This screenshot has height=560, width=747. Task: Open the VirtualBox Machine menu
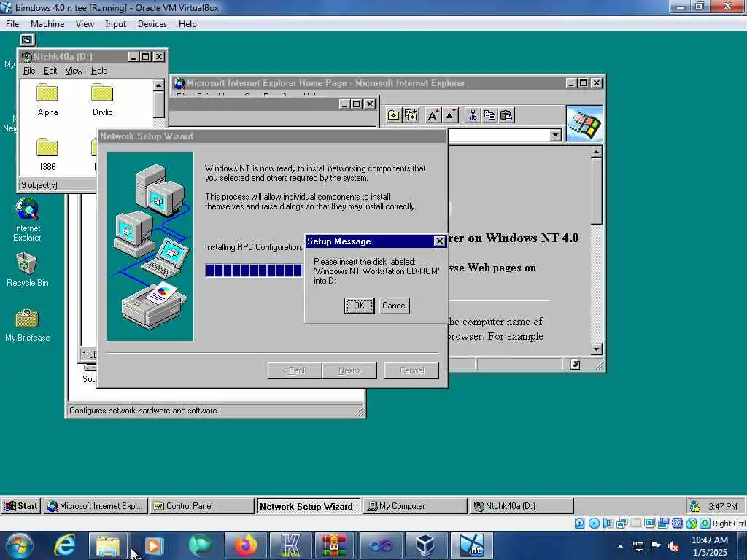point(47,24)
